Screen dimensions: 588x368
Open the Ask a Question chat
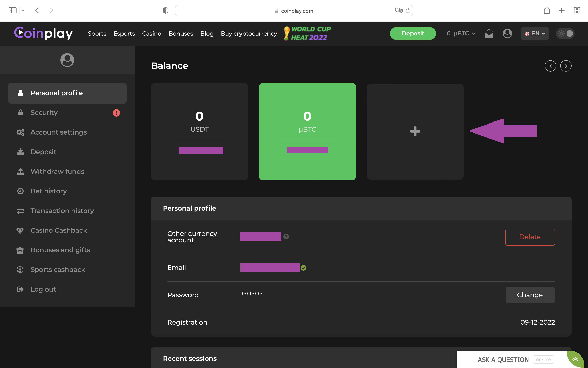[511, 359]
